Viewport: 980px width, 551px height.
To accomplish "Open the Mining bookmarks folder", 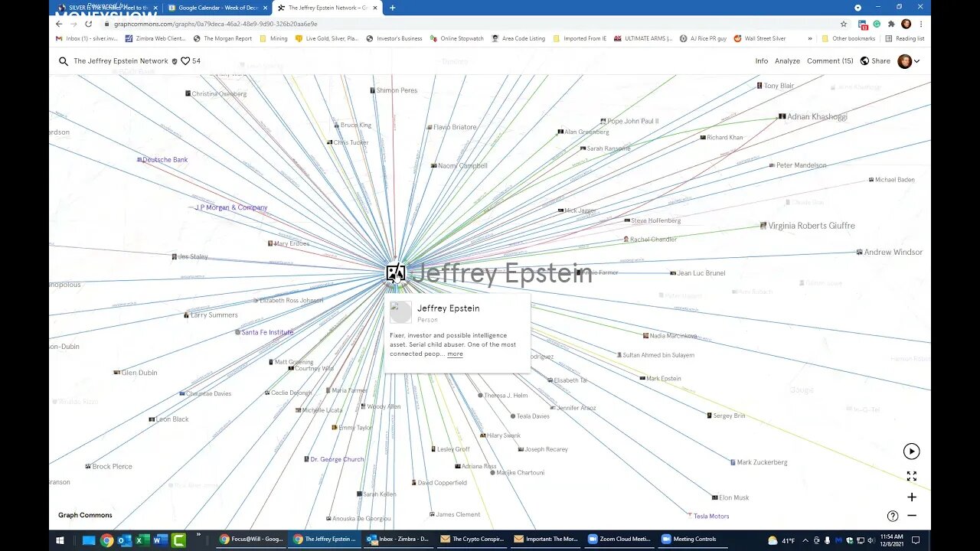I will [x=274, y=38].
